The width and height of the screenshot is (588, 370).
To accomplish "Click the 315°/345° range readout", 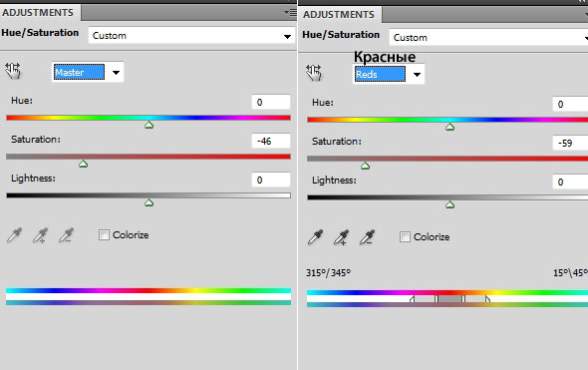I will (329, 273).
